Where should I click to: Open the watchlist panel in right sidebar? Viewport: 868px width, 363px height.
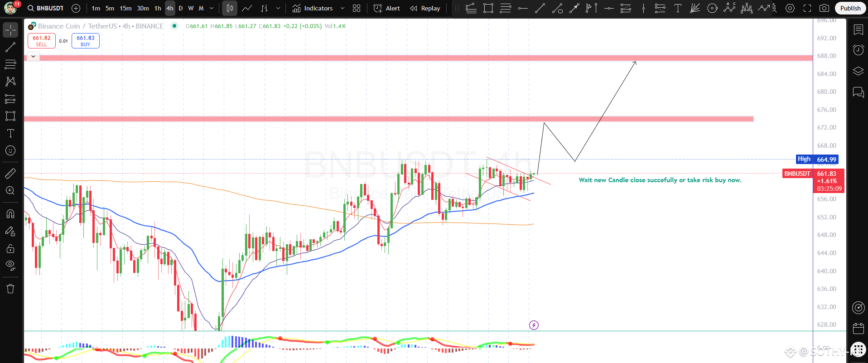click(x=858, y=30)
